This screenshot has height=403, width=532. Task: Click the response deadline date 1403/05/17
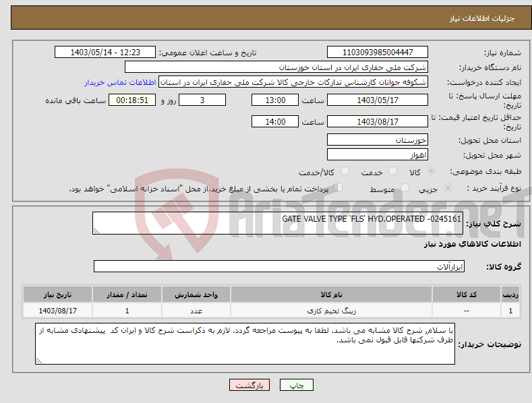378,100
